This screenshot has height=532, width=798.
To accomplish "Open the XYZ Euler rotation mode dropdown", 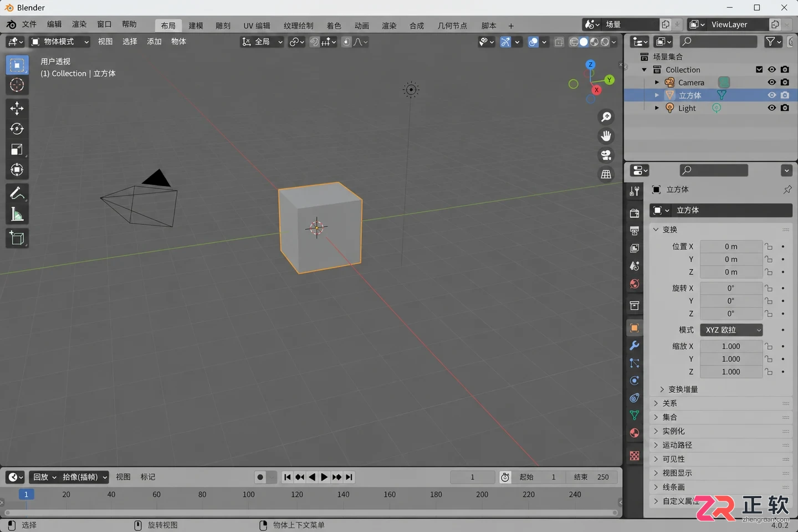I will pyautogui.click(x=731, y=330).
